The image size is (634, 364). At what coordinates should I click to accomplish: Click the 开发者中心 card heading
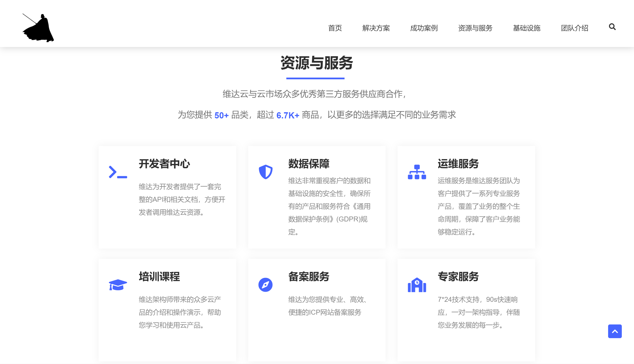coord(164,164)
